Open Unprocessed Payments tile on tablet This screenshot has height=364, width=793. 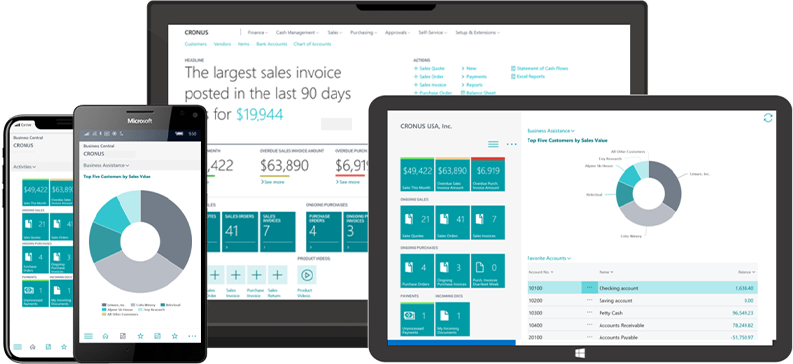417,319
